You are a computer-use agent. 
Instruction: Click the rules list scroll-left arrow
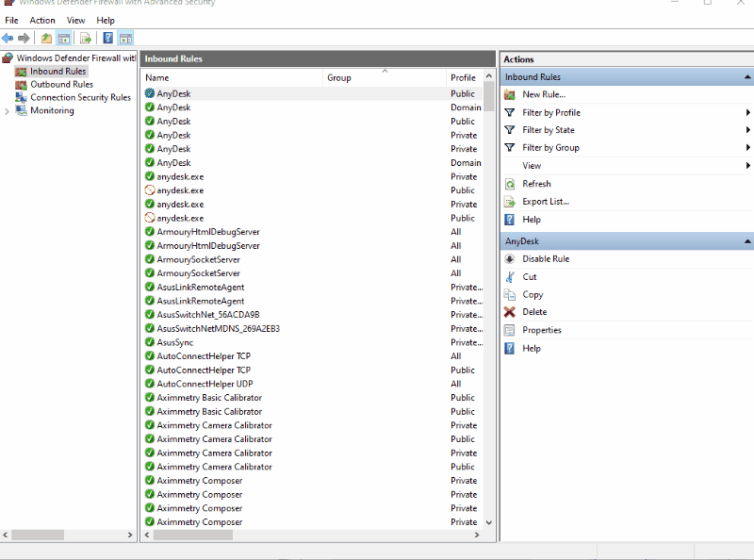(147, 535)
